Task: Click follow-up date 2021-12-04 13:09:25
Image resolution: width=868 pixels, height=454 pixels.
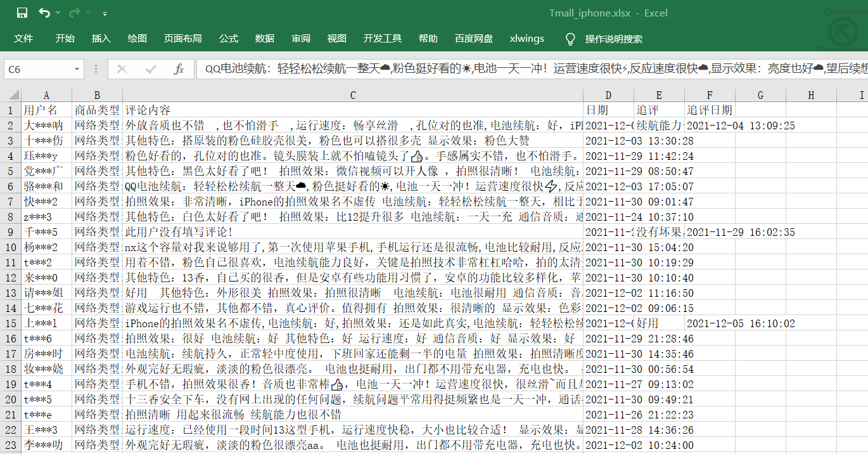Action: coord(741,126)
